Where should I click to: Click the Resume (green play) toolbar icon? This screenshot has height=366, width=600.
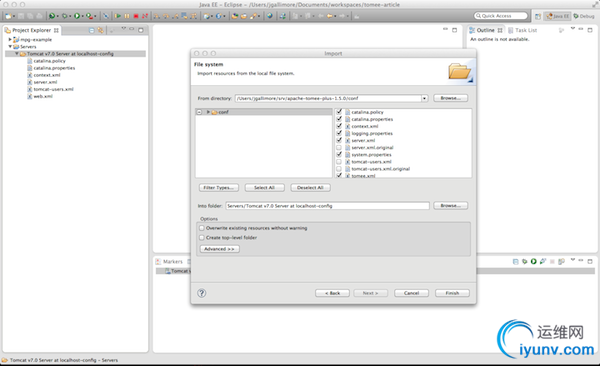(118, 16)
